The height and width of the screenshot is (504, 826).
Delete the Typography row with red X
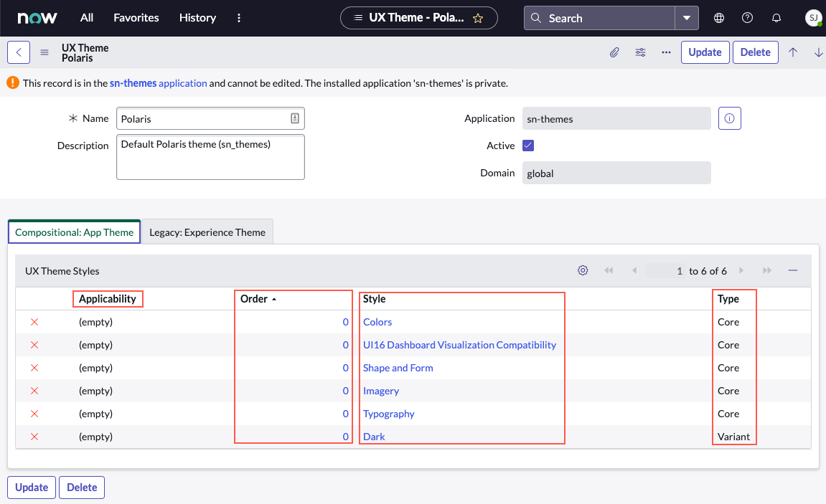pyautogui.click(x=34, y=414)
